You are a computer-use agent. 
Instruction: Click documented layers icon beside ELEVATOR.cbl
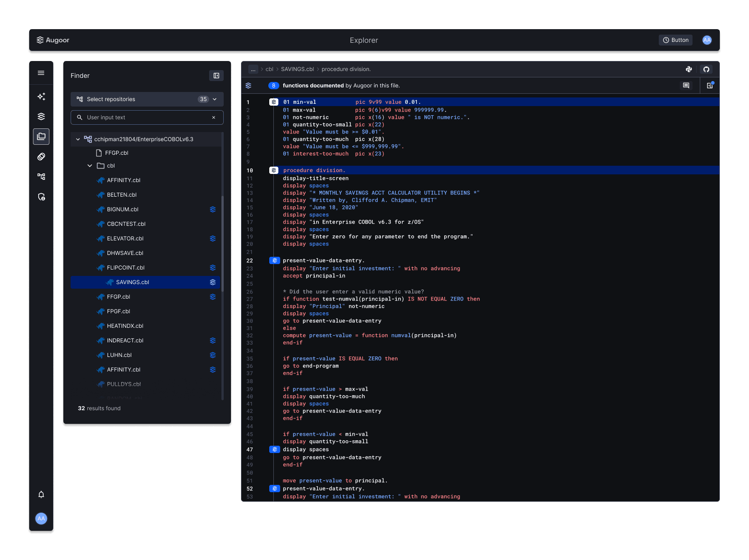213,239
